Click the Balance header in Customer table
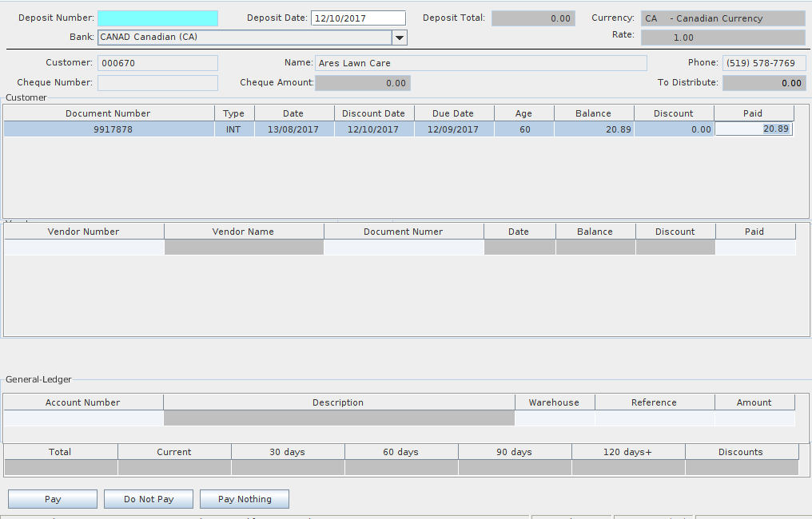The height and width of the screenshot is (519, 812). click(x=593, y=113)
